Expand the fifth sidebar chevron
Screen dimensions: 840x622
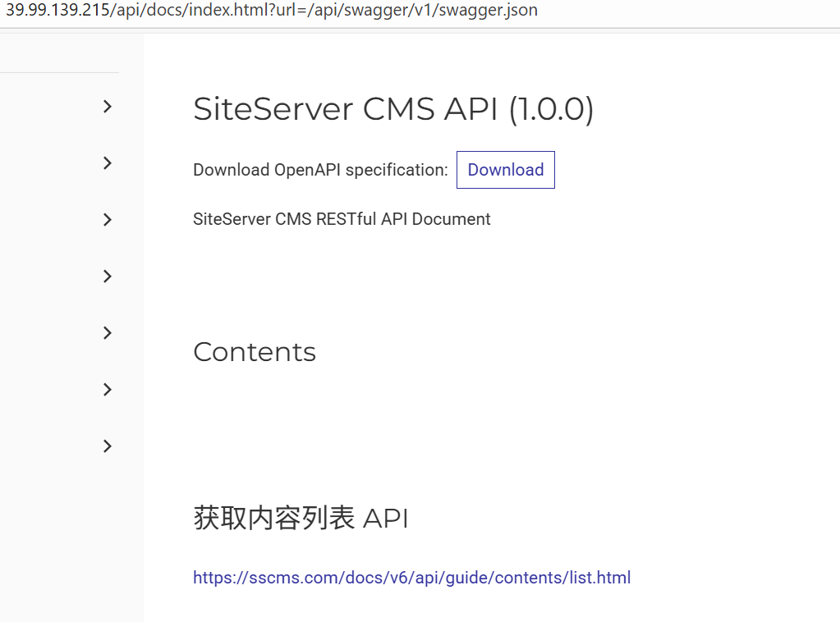(107, 333)
